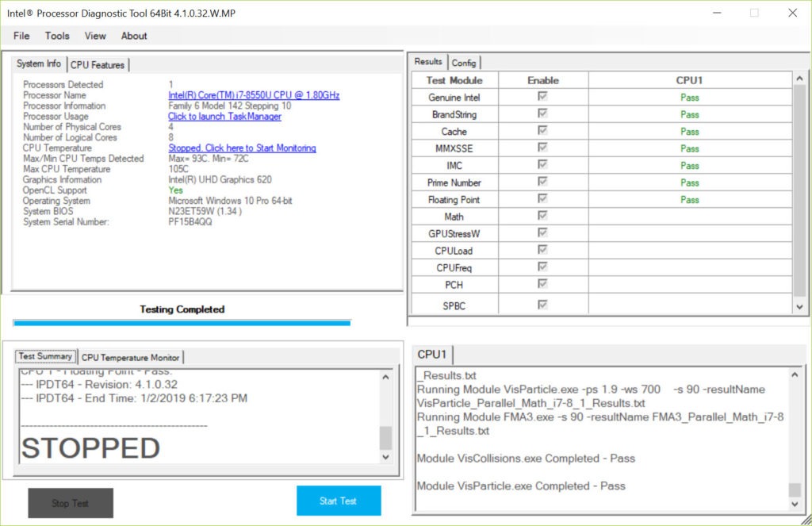The height and width of the screenshot is (526, 812).
Task: Click the STOPPED text in Test Summary
Action: click(90, 448)
